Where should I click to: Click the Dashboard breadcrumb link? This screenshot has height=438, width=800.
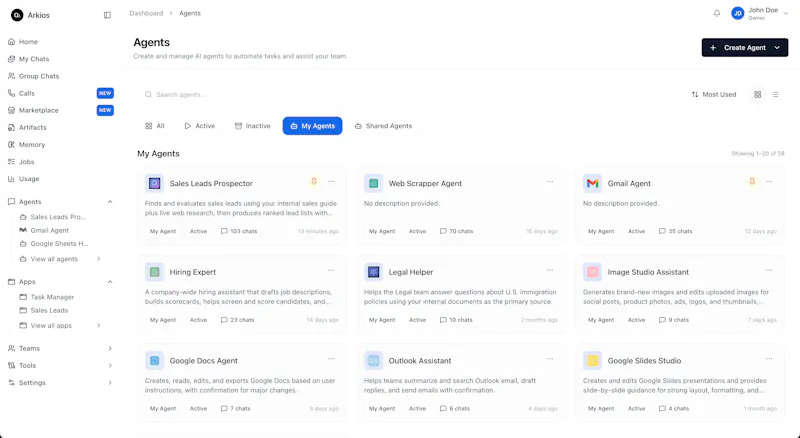tap(146, 13)
